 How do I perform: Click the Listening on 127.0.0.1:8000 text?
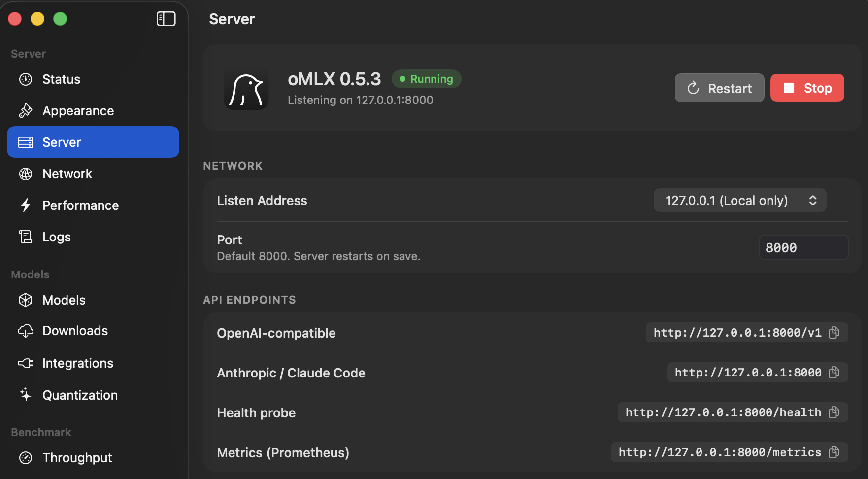click(x=361, y=100)
